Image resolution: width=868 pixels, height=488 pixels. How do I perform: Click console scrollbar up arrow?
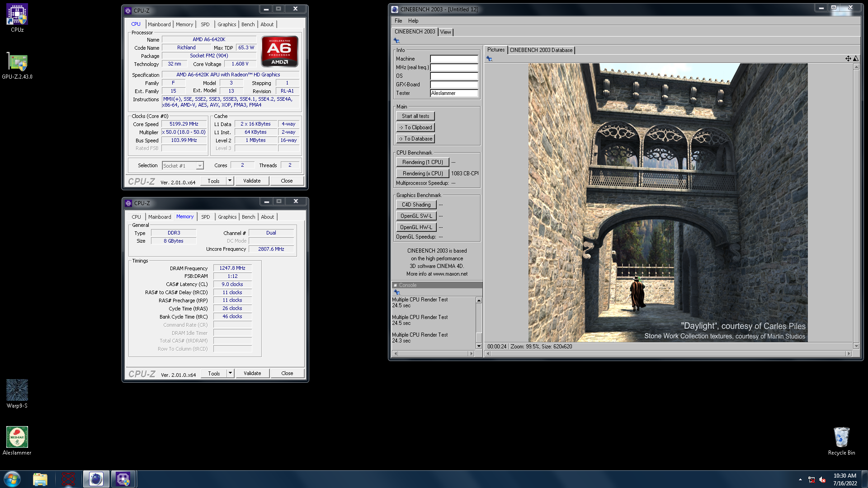pos(479,300)
